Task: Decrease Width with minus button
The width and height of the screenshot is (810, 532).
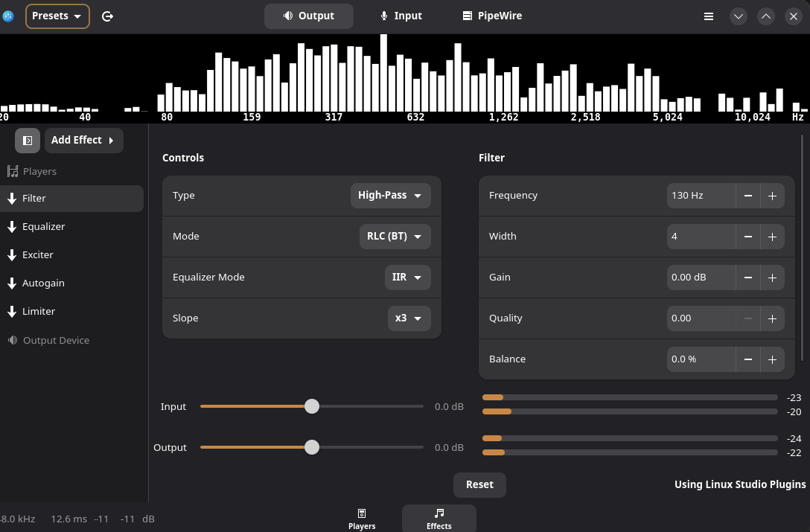Action: tap(748, 237)
